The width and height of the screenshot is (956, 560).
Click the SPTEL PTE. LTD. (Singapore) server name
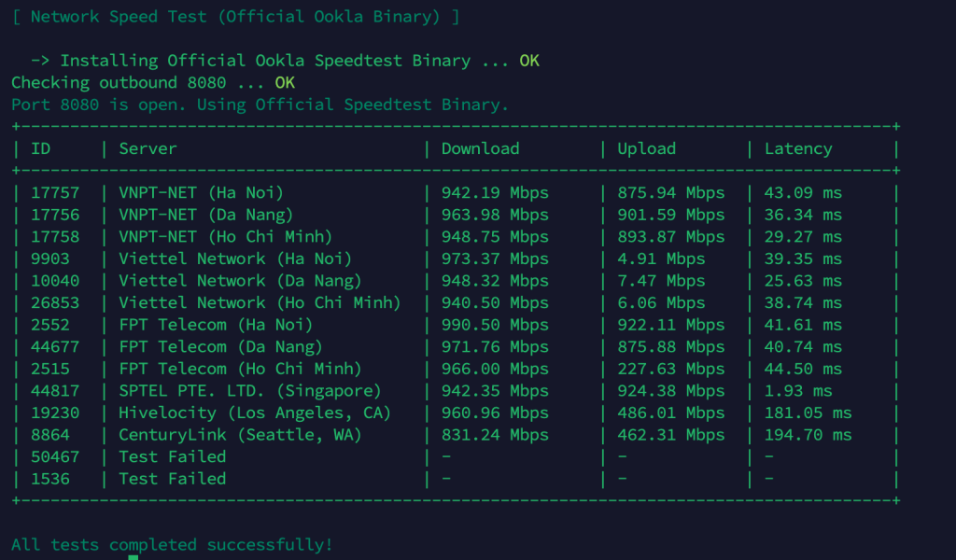tap(249, 391)
